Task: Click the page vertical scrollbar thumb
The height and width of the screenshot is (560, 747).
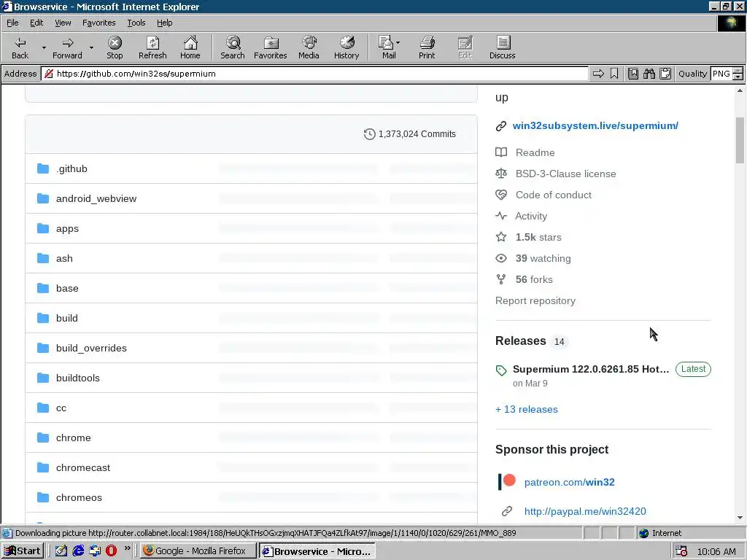Action: [x=740, y=140]
